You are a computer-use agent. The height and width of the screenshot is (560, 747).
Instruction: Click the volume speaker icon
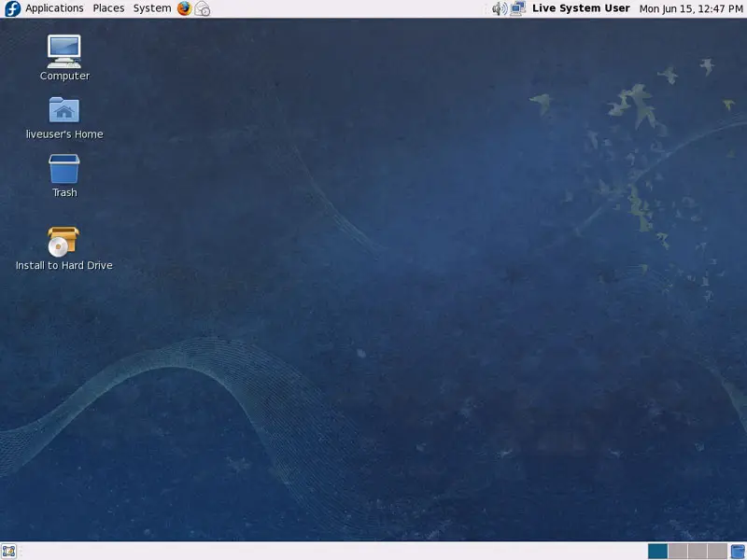[x=500, y=8]
